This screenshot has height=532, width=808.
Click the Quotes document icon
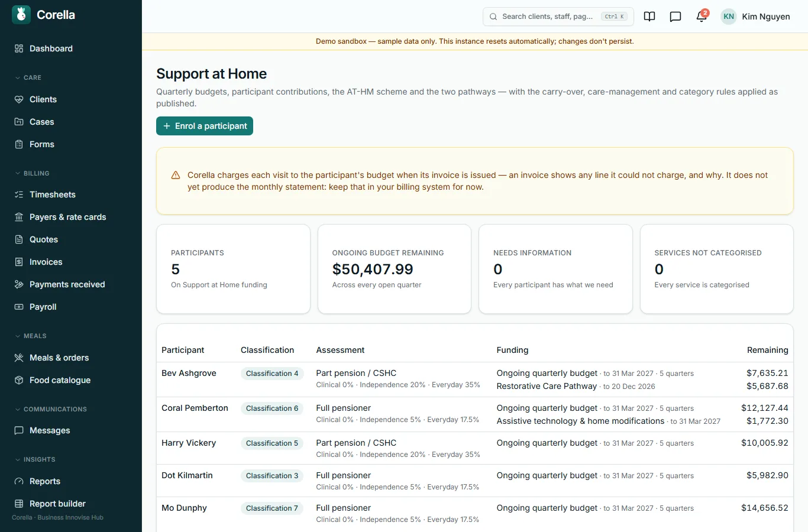point(19,239)
